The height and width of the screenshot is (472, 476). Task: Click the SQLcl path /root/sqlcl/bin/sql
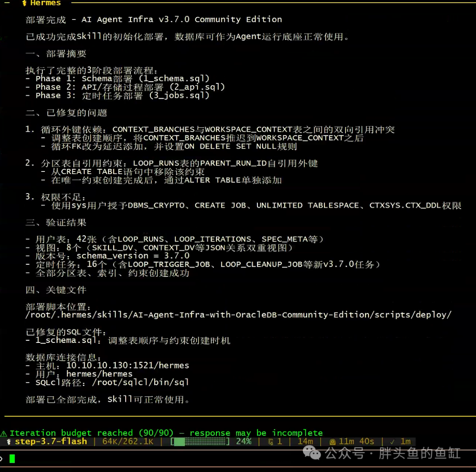pyautogui.click(x=140, y=382)
